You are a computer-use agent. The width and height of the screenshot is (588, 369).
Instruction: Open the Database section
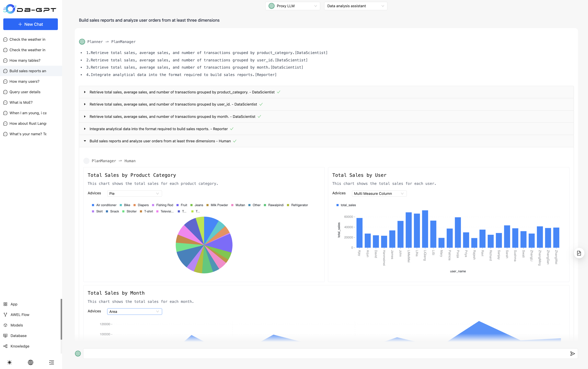(19, 336)
